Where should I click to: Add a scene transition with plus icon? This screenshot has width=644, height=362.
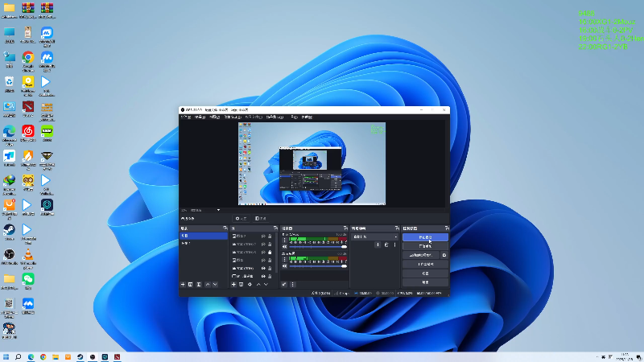378,245
